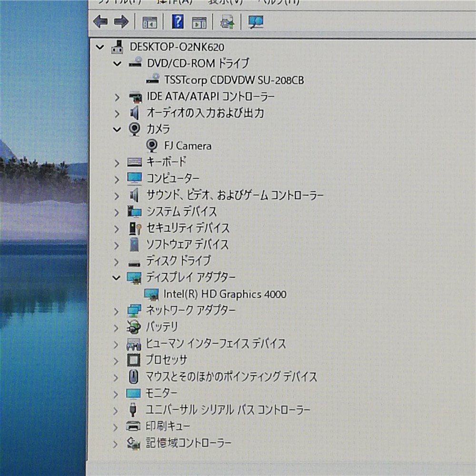
Task: Expand the プロセッサ category
Action: pyautogui.click(x=117, y=360)
